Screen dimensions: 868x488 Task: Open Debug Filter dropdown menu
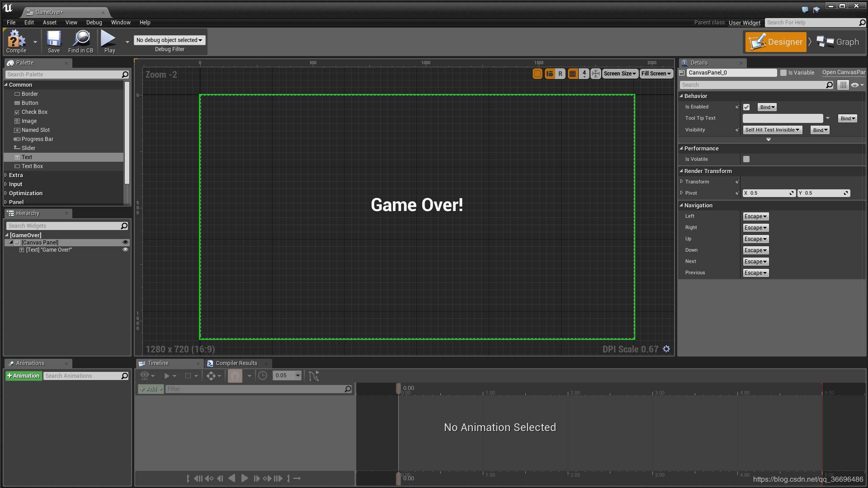pyautogui.click(x=170, y=39)
